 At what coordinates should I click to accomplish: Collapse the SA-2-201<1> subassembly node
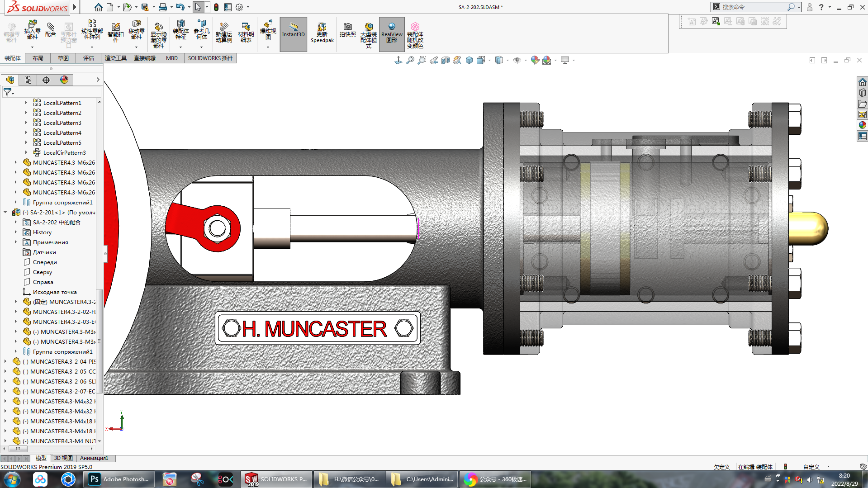5,212
